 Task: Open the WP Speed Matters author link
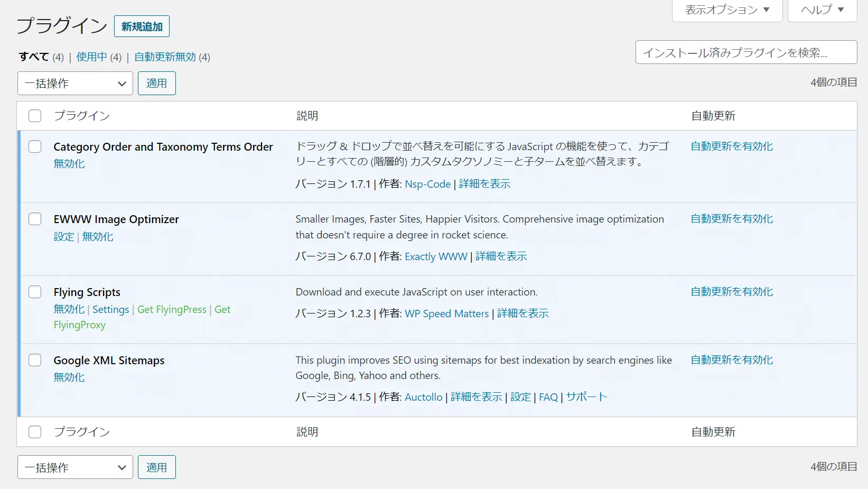446,313
